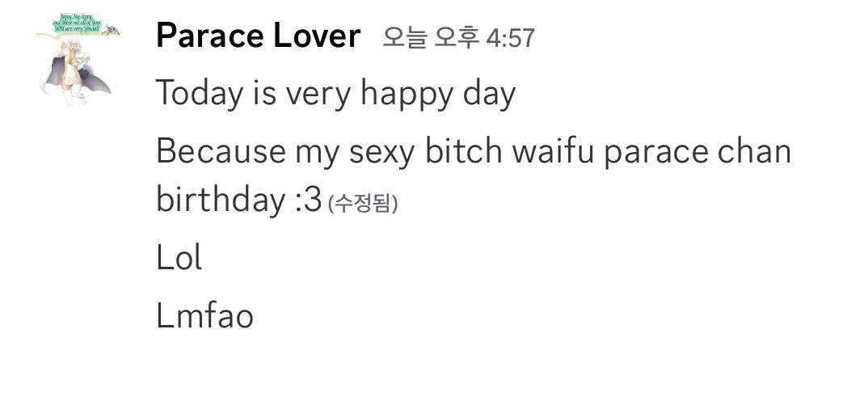
Task: Click the ":3" emoticon text
Action: [x=308, y=200]
